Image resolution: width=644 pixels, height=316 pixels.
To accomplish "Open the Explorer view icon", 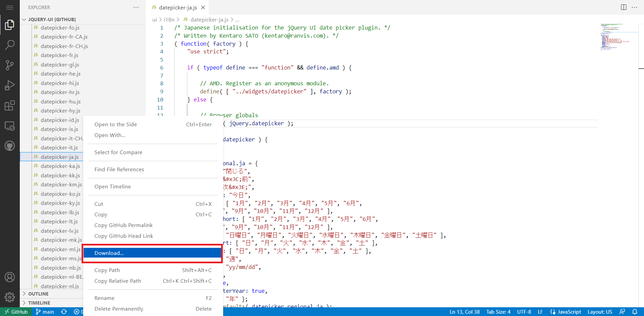I will pos(10,25).
